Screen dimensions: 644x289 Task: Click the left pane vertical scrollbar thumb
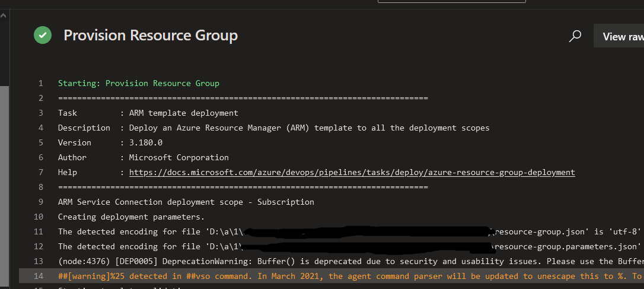(x=4, y=187)
